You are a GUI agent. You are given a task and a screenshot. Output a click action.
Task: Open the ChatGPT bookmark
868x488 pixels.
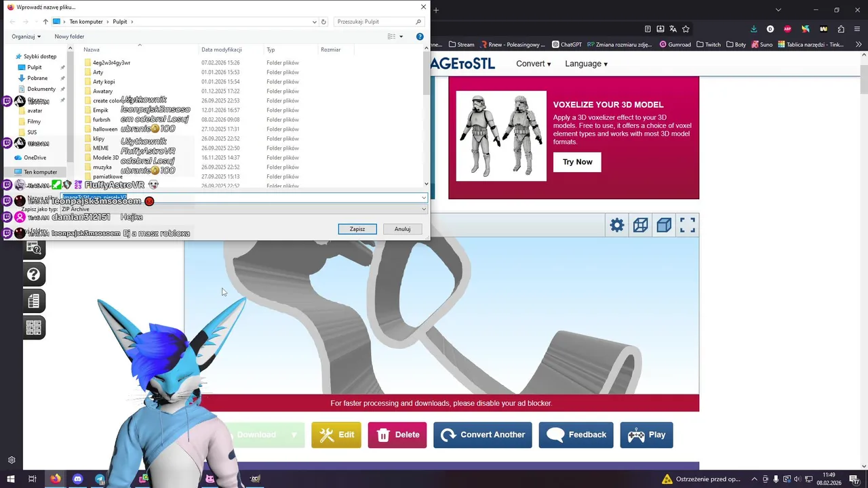pyautogui.click(x=567, y=45)
